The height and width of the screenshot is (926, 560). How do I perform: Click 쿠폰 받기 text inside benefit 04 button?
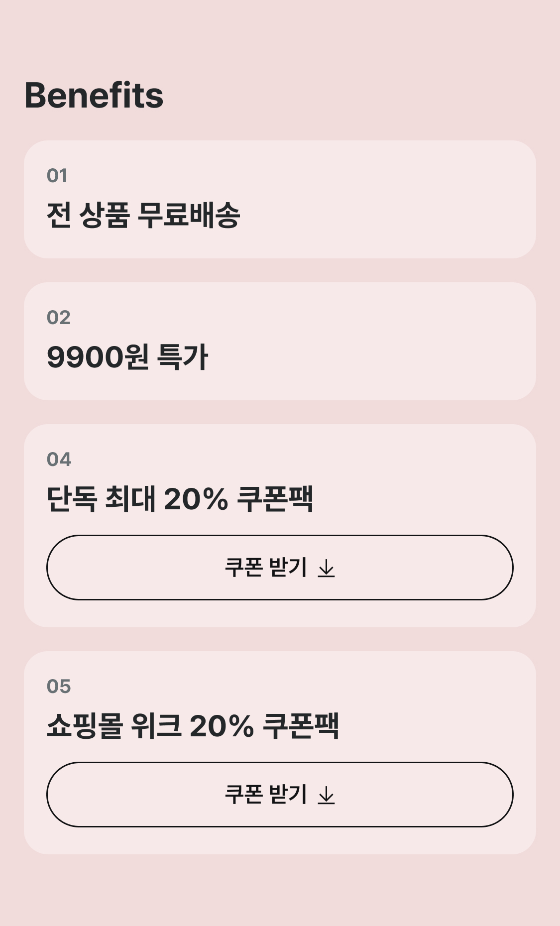coord(266,568)
